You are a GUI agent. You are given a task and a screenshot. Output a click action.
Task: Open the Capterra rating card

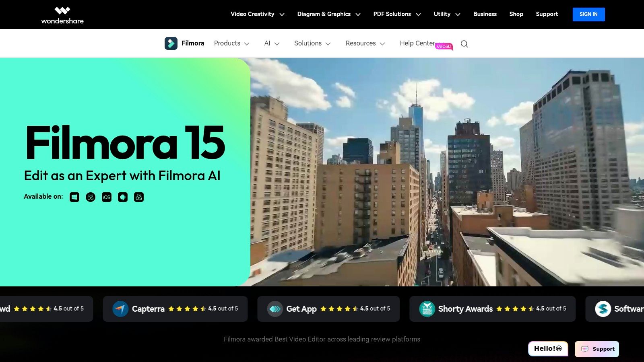(x=175, y=309)
